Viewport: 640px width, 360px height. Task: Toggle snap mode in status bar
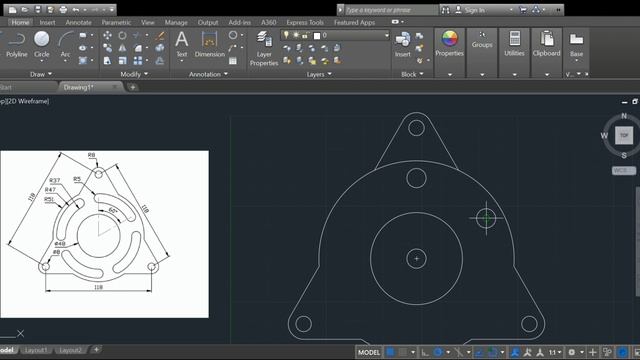coord(403,352)
